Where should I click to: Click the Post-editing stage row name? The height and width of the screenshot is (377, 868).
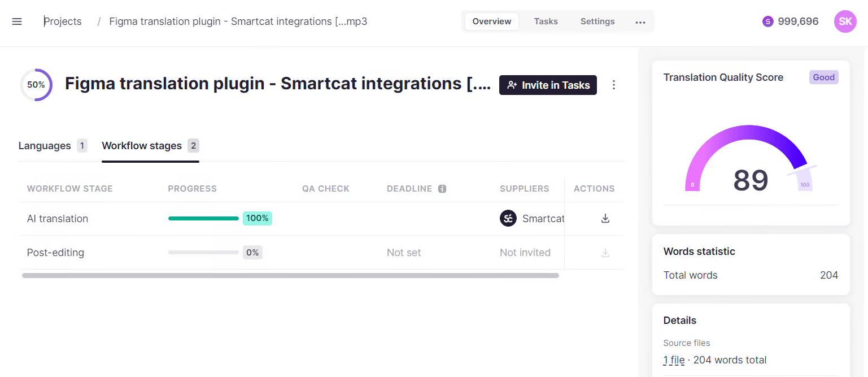coord(55,253)
